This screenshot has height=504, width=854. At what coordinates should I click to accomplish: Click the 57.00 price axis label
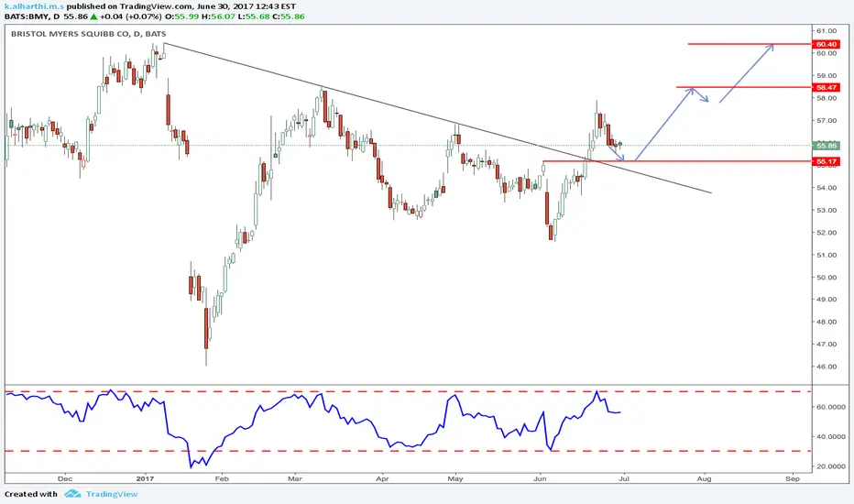[x=827, y=120]
